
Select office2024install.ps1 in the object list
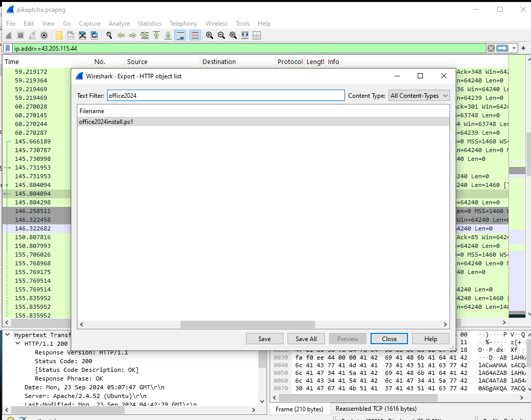tap(263, 122)
